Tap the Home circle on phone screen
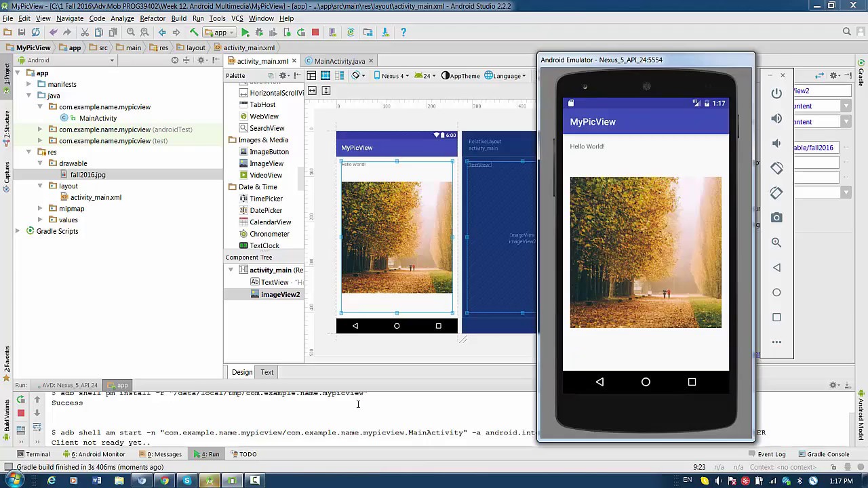868x488 pixels. click(646, 382)
